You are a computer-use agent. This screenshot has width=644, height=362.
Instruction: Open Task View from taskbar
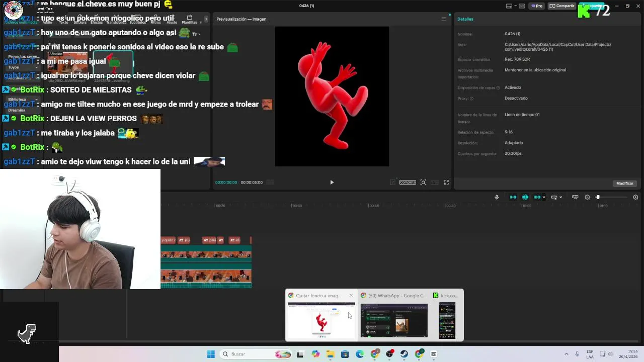point(300,354)
